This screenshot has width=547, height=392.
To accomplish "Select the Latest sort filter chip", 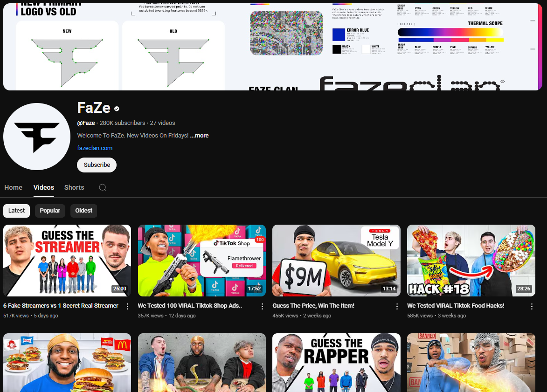I will [x=17, y=211].
